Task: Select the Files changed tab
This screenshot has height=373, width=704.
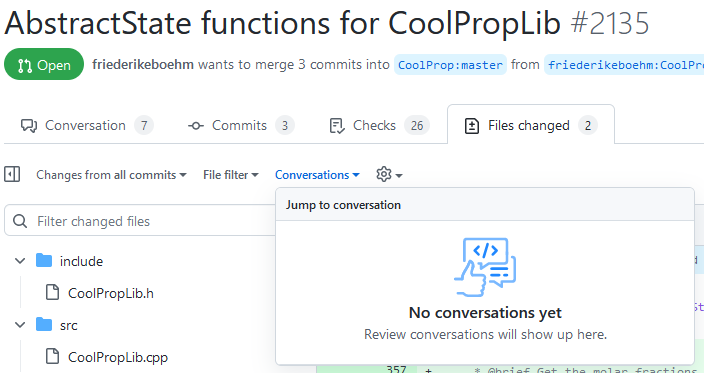Action: 531,126
